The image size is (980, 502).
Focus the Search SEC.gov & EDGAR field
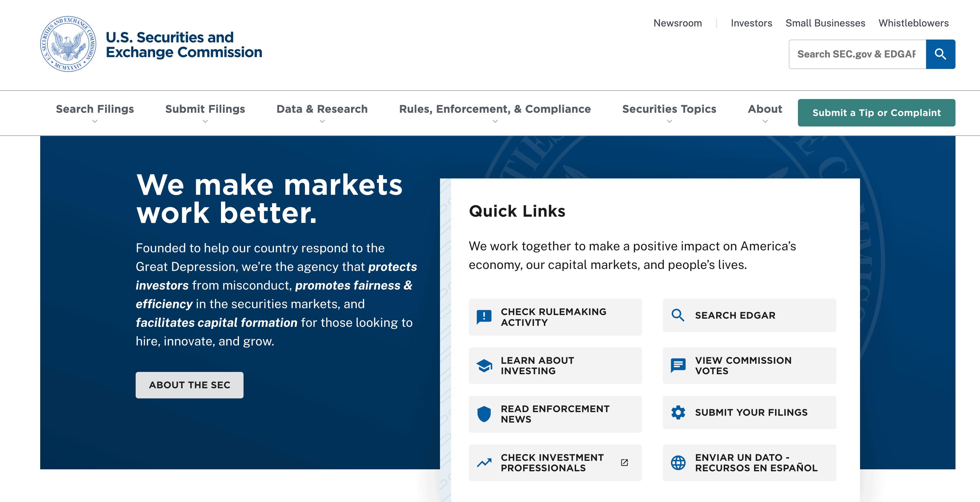click(857, 54)
